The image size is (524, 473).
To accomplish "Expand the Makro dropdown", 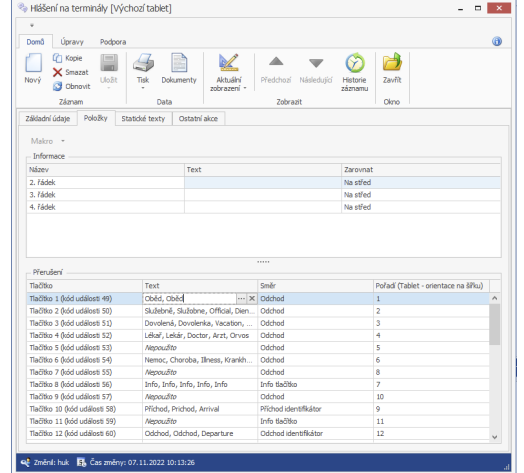I will point(63,141).
